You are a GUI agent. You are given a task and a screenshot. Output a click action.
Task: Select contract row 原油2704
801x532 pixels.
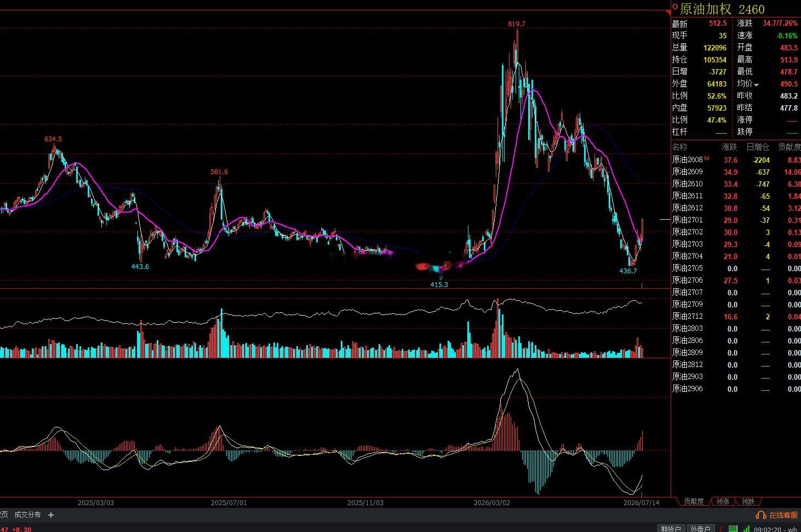[736, 256]
